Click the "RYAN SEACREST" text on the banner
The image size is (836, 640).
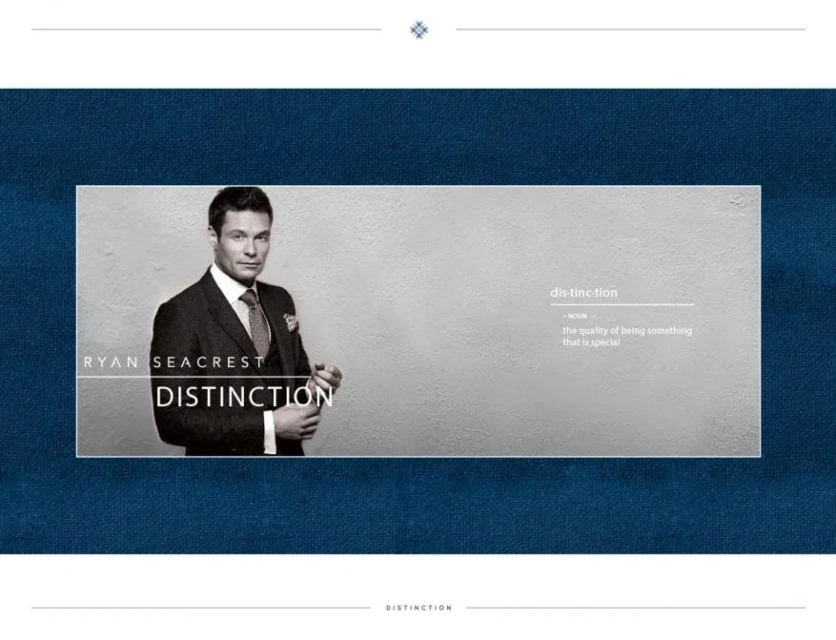(174, 362)
